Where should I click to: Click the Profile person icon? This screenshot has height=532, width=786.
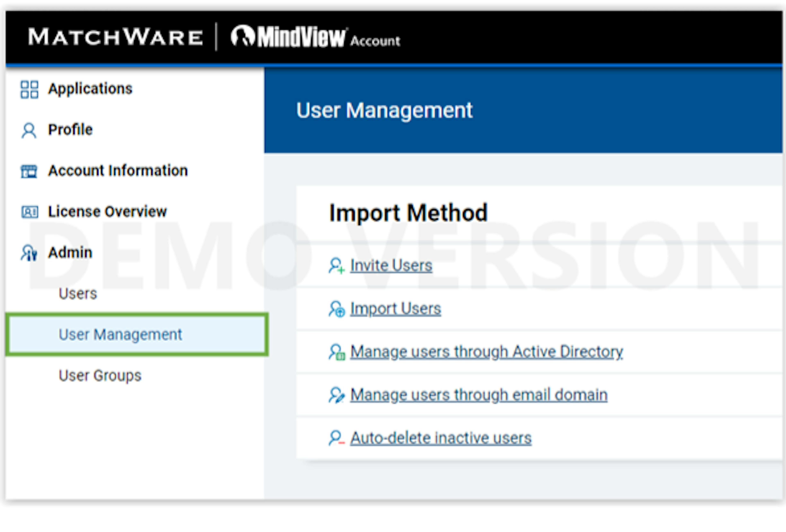[29, 130]
